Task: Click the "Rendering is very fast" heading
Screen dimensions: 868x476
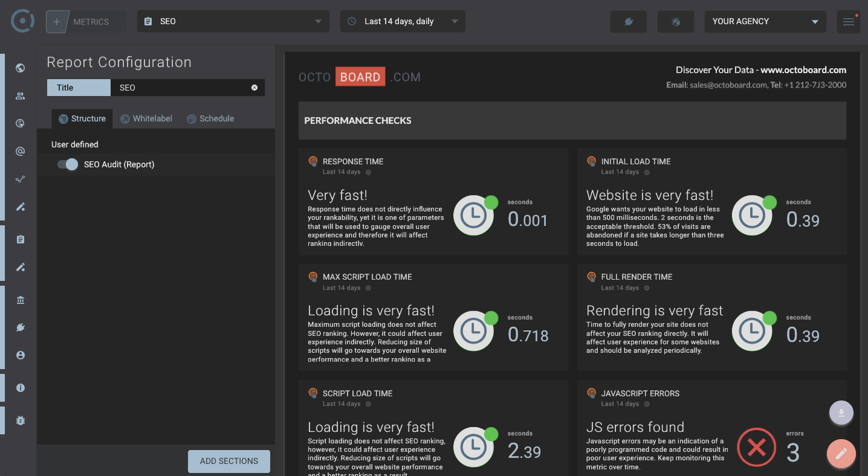Action: [655, 310]
